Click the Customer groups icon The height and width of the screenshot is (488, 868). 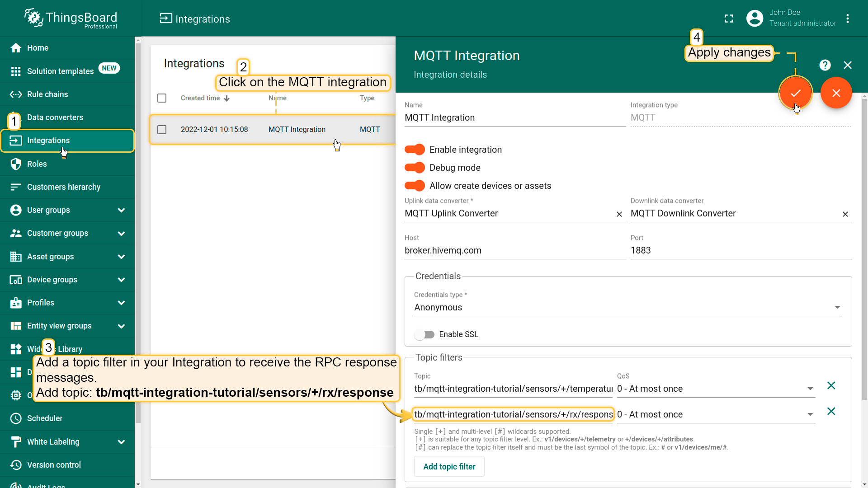(16, 233)
